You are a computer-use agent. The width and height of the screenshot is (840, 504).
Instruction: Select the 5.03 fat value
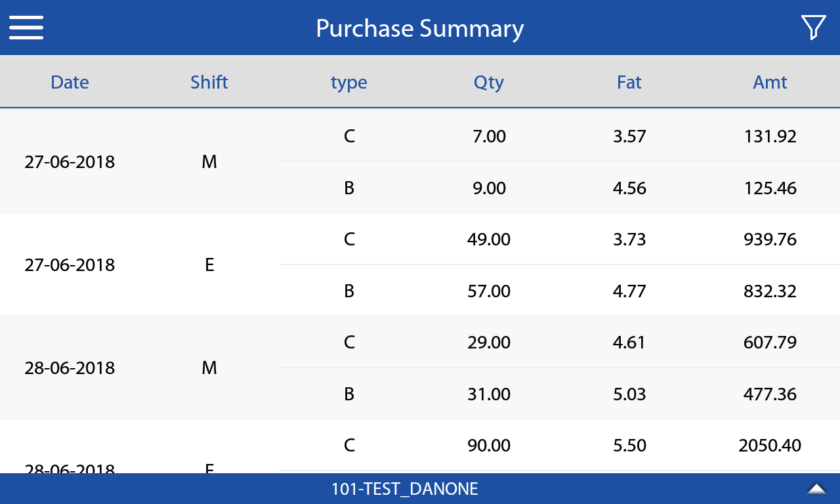[x=629, y=394]
